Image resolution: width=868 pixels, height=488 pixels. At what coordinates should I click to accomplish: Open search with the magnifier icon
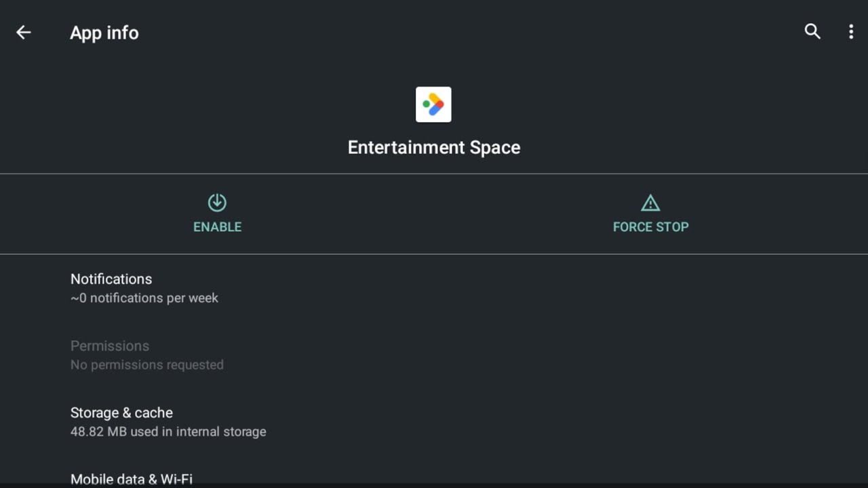[812, 31]
